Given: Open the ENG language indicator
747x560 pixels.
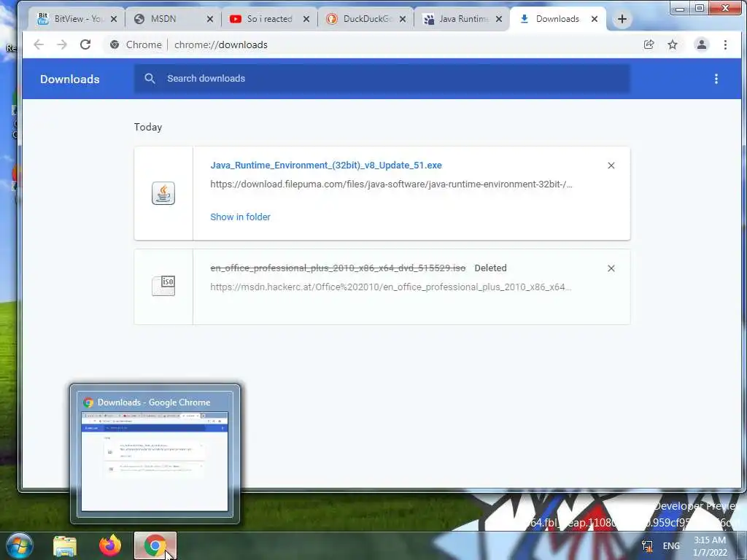Looking at the screenshot, I should 671,545.
